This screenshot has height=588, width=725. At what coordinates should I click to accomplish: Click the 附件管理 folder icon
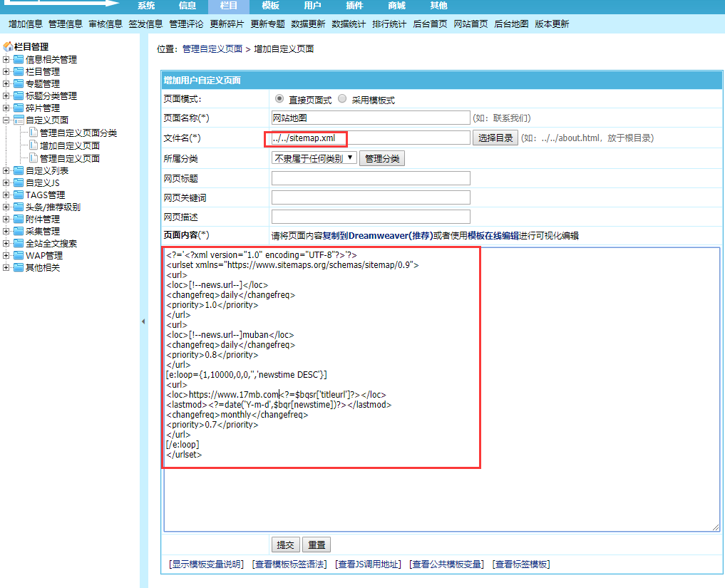click(18, 217)
